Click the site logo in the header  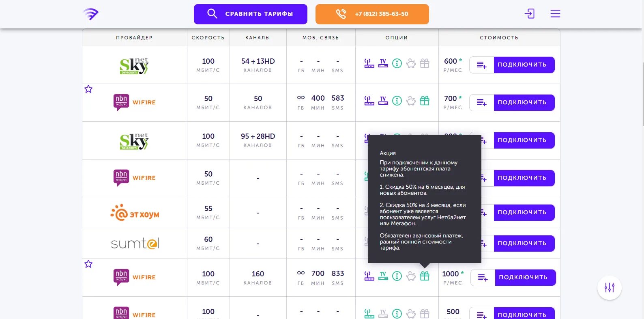(x=91, y=14)
